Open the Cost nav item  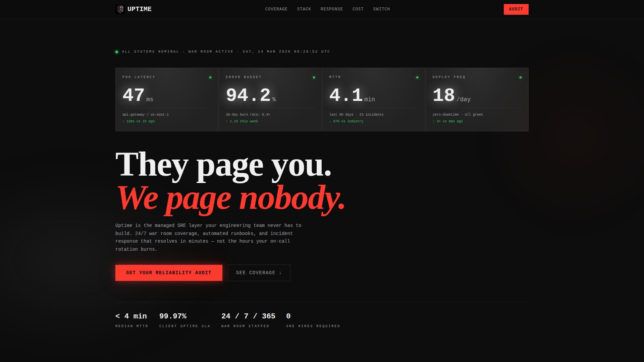click(358, 9)
